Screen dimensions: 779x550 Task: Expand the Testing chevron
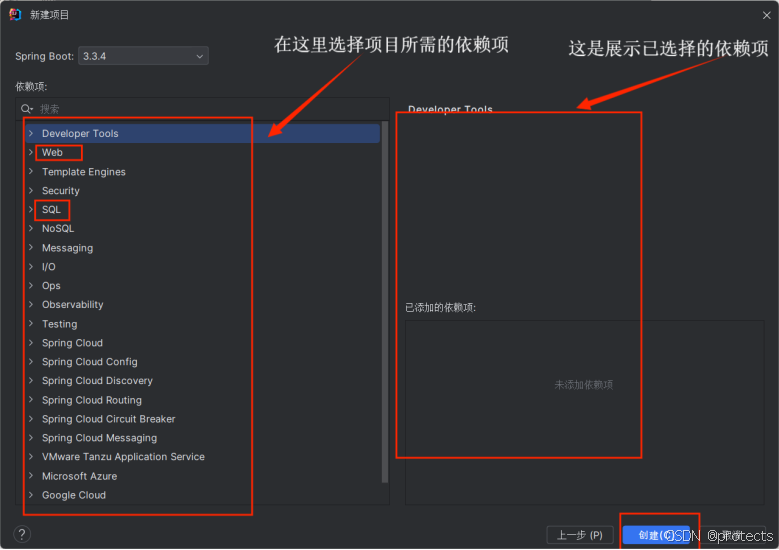point(31,323)
